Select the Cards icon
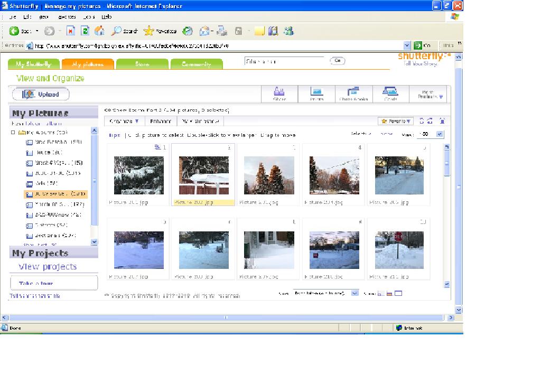 pos(390,94)
